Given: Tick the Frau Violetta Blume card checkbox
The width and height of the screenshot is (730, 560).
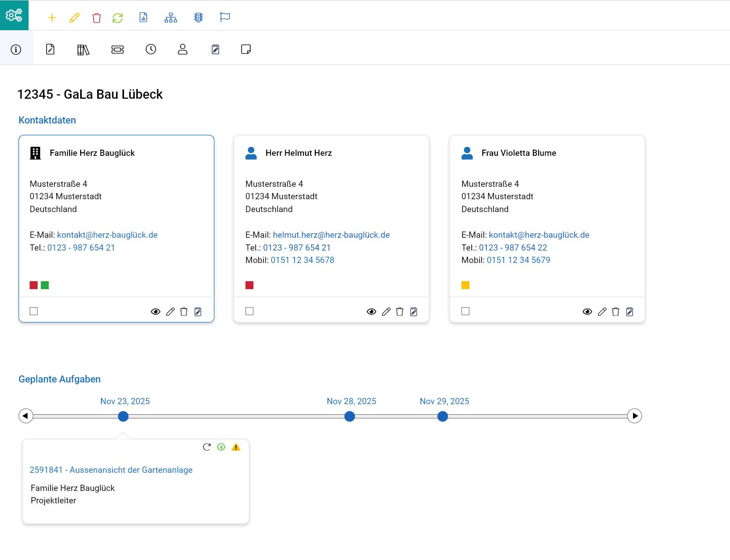Looking at the screenshot, I should [x=465, y=311].
